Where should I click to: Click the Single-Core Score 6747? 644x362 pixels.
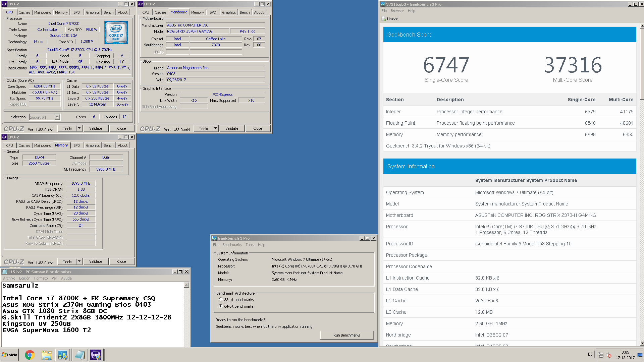tap(446, 65)
